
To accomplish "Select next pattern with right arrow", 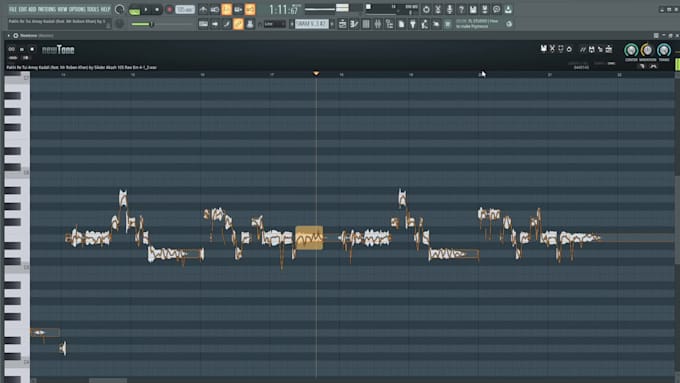I will (332, 24).
